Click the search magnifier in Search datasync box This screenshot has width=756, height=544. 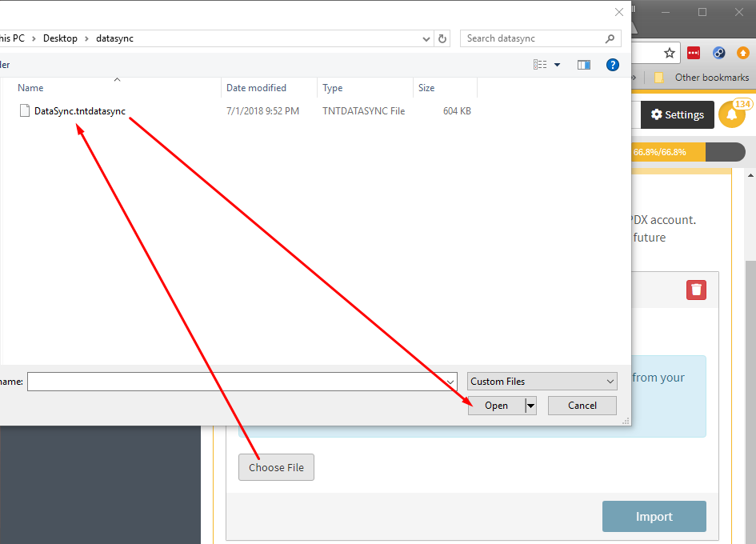click(x=610, y=38)
